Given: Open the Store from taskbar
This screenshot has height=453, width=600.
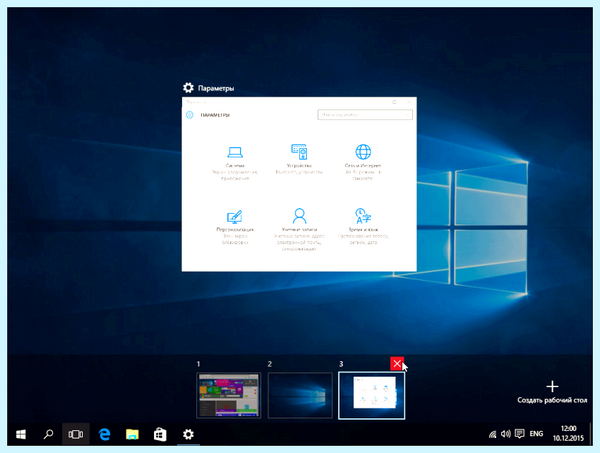Looking at the screenshot, I should [160, 434].
